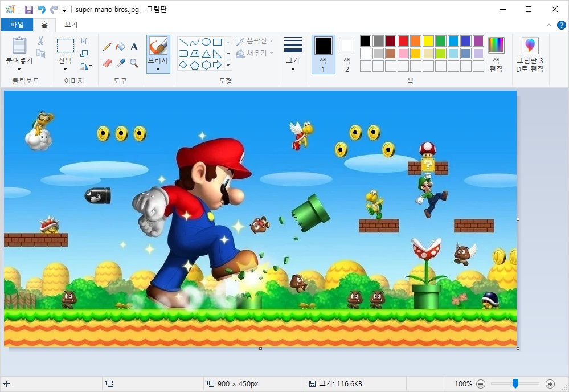This screenshot has width=569, height=392.
Task: Open the Outline (윤곽선) dropdown
Action: tap(255, 41)
